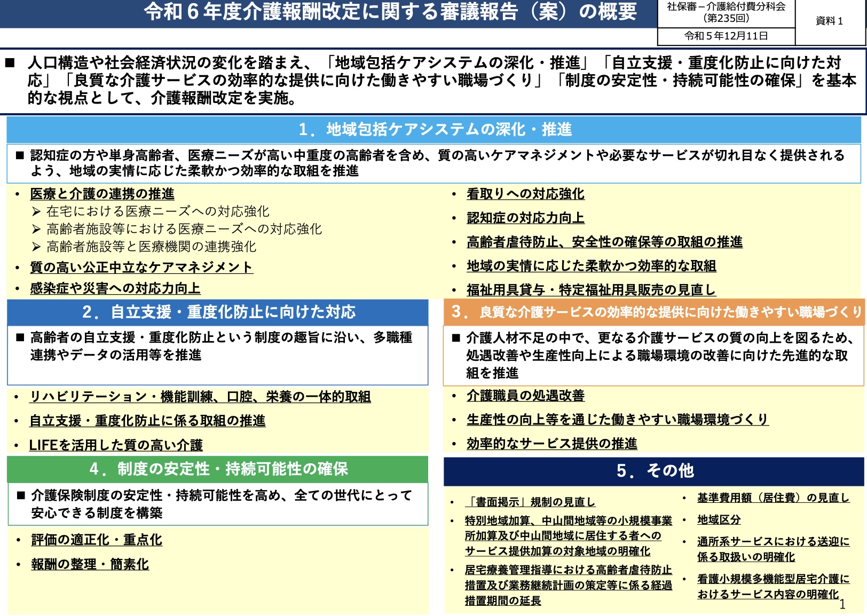Viewport: 867px width, 616px height.
Task: Open the 介護職員の処遇改善 link
Action: click(x=525, y=396)
